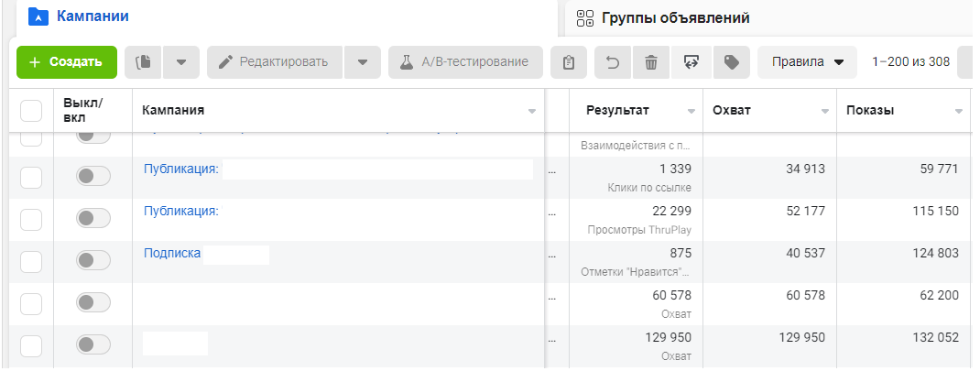This screenshot has width=980, height=382.
Task: Click the 62 200 impressions value
Action: (x=940, y=295)
